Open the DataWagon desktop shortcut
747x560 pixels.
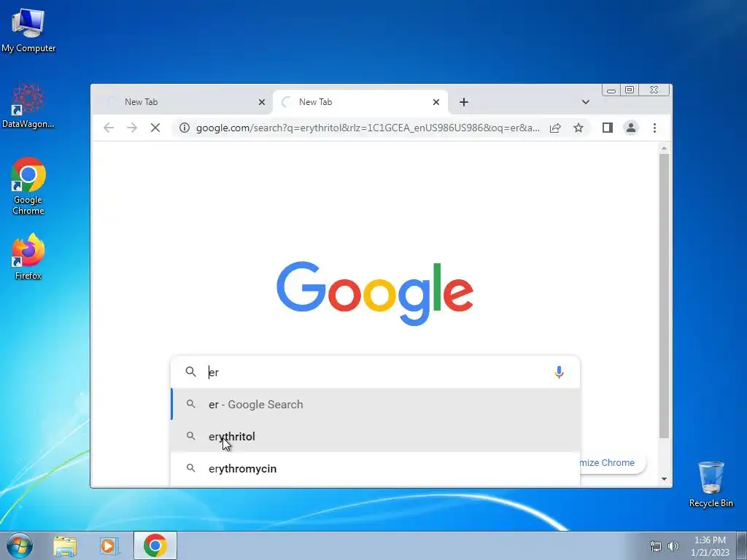pos(28,106)
